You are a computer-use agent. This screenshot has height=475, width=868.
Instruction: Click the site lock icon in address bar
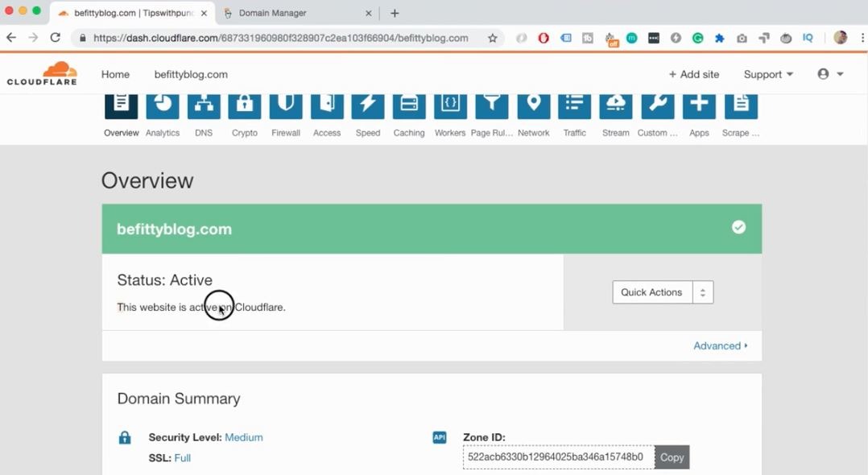point(82,38)
